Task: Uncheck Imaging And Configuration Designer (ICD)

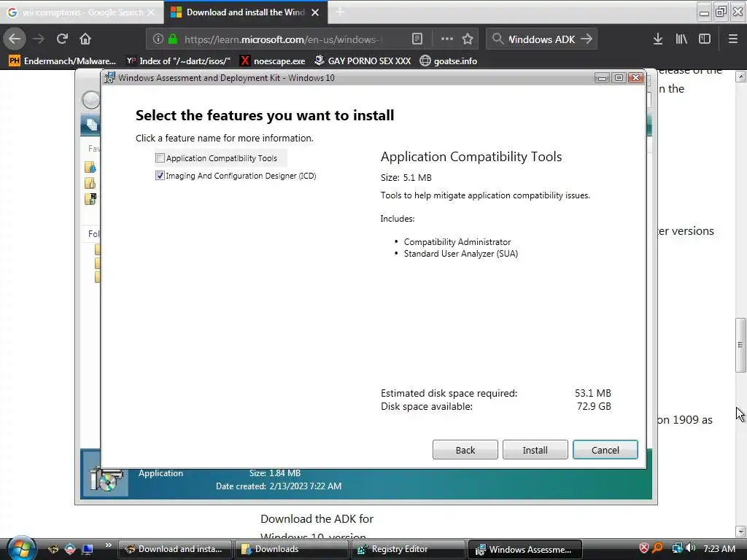Action: pyautogui.click(x=160, y=176)
